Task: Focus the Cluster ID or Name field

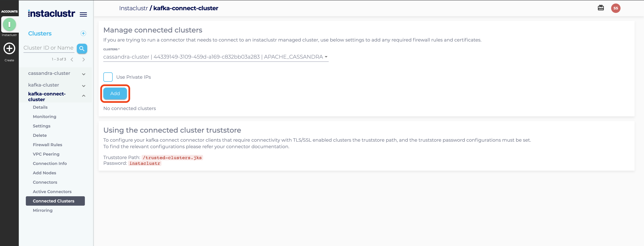Action: tap(49, 48)
